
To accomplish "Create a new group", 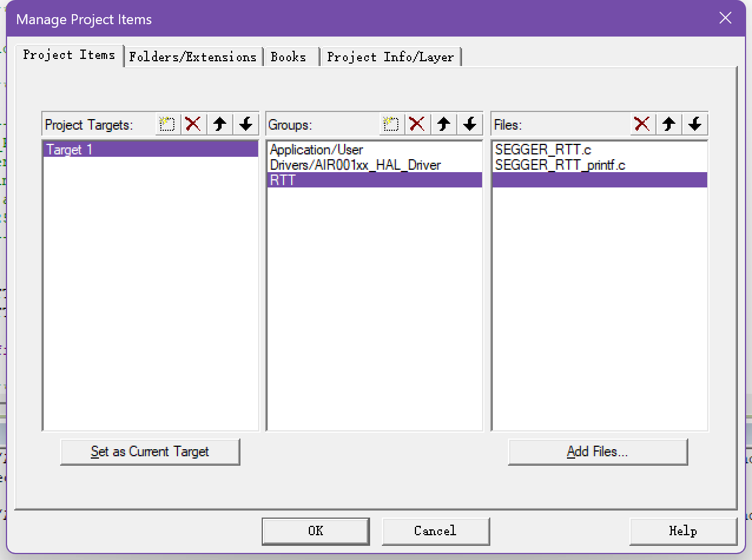I will tap(391, 124).
